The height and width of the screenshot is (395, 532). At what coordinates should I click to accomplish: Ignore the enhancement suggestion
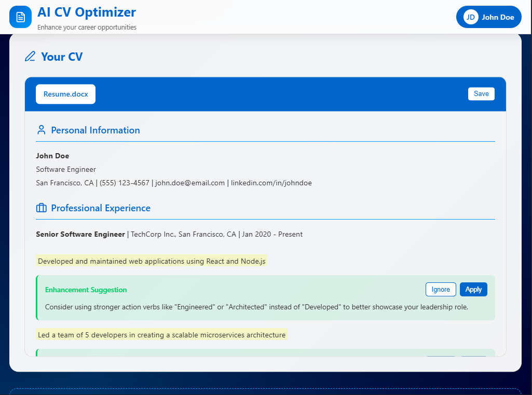tap(440, 289)
